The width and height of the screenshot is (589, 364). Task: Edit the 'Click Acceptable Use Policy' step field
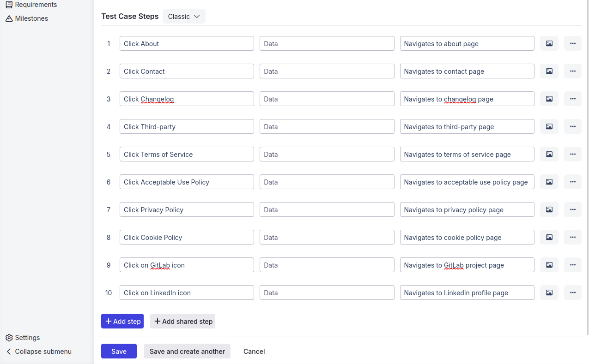(x=187, y=182)
